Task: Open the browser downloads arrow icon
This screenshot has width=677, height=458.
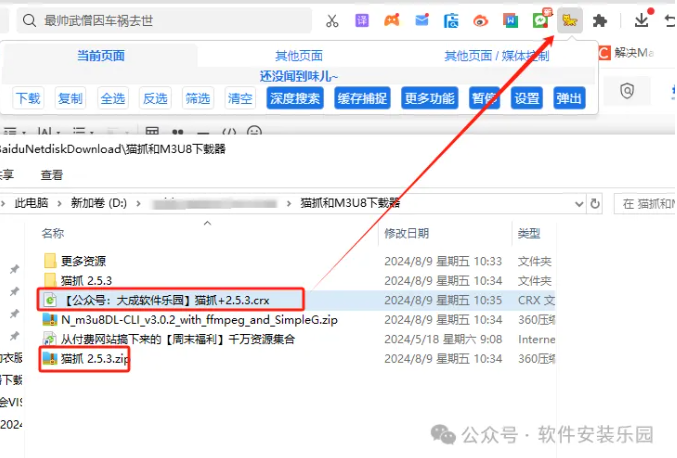Action: [x=642, y=20]
